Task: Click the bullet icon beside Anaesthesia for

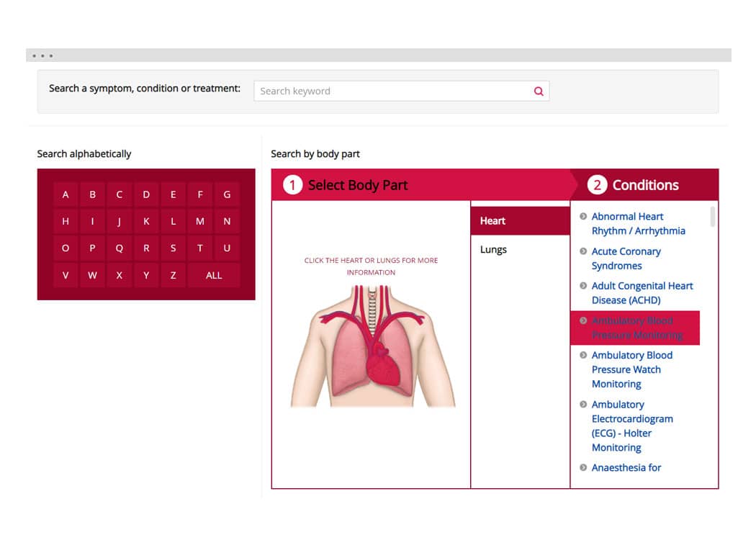Action: pos(583,467)
